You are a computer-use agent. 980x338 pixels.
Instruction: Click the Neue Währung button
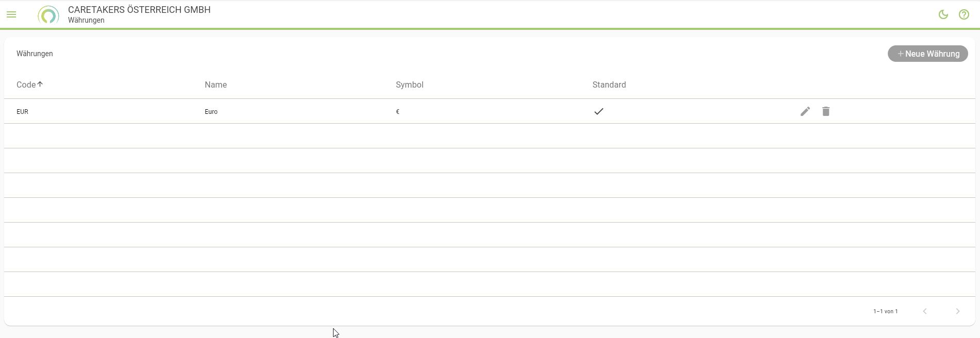927,54
